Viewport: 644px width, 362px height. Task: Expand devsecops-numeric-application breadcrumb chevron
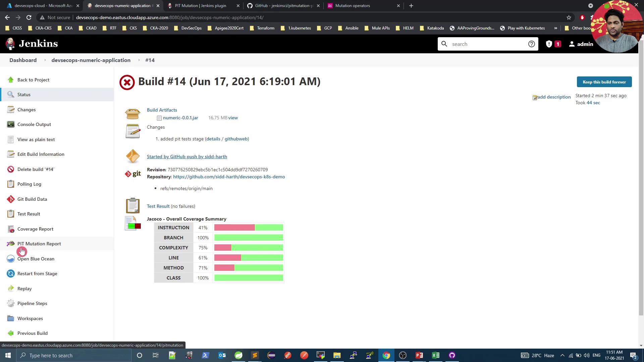pos(139,60)
